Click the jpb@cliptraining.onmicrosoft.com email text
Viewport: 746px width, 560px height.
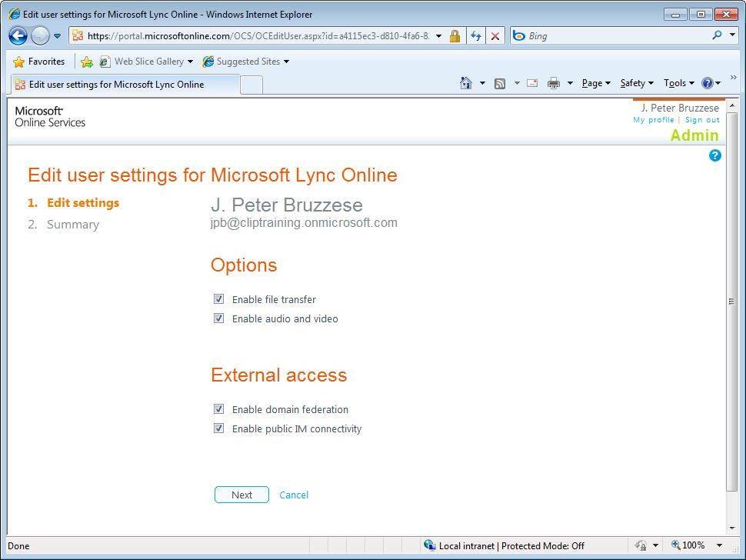coord(304,222)
